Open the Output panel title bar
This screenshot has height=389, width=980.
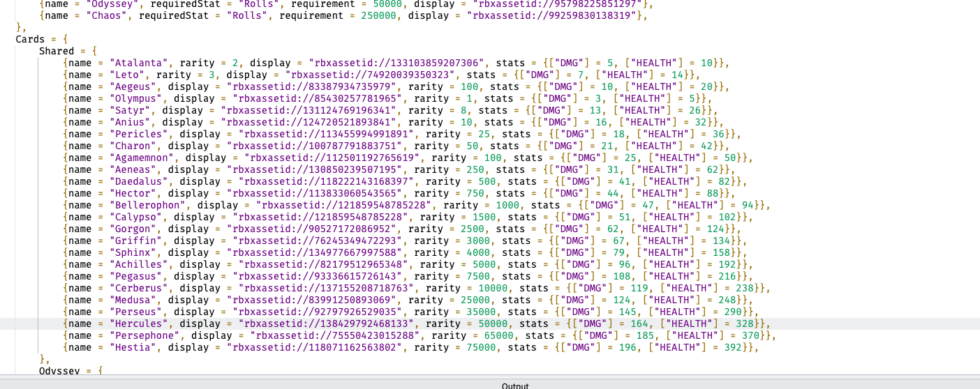pos(514,385)
